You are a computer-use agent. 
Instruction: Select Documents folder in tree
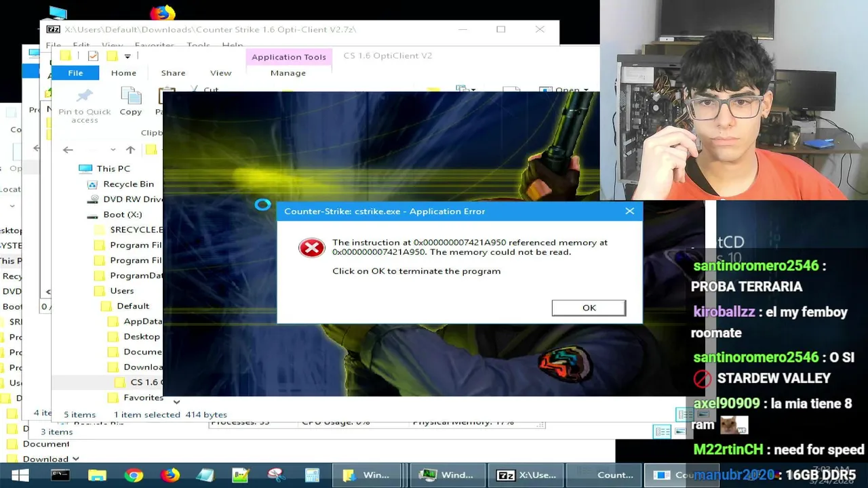(142, 352)
